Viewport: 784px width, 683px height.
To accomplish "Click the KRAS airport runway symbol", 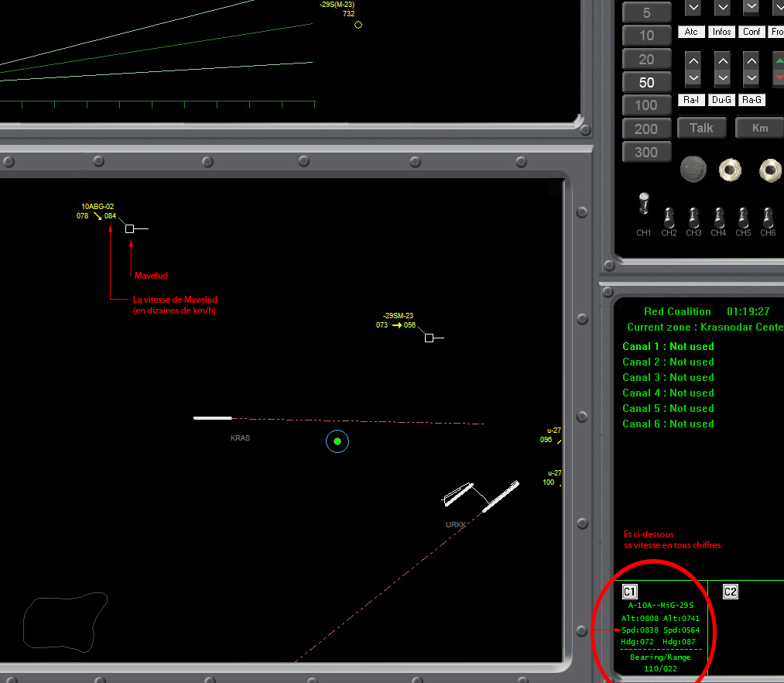I will pos(213,418).
